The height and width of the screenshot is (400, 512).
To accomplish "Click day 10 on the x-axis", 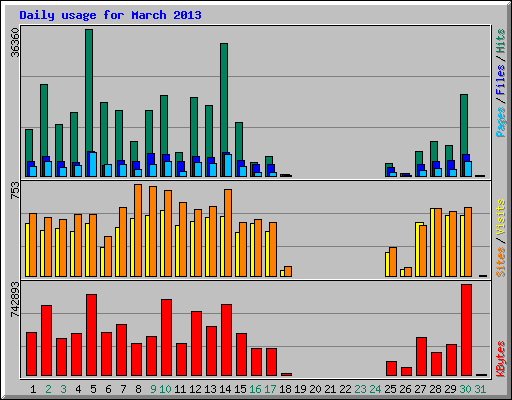I will (x=165, y=389).
